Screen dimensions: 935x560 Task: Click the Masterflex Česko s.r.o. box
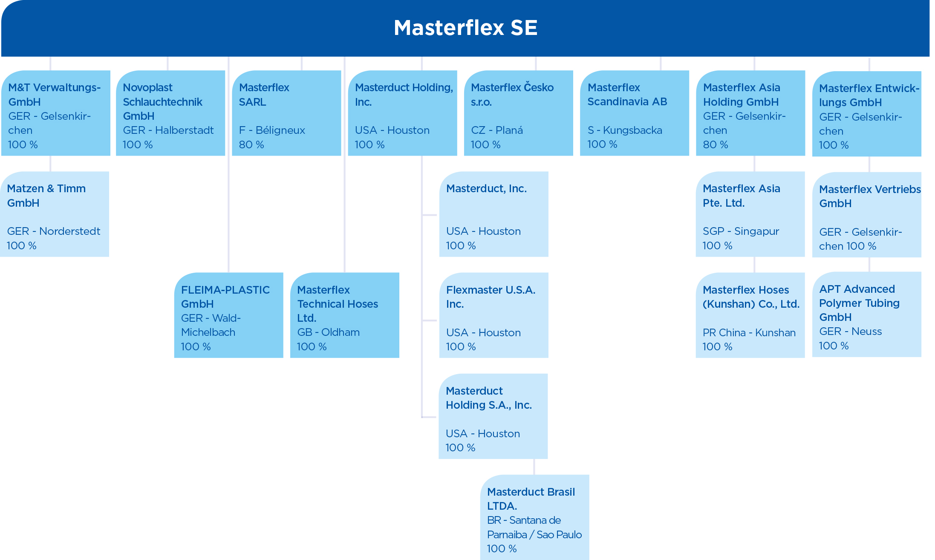pos(518,113)
